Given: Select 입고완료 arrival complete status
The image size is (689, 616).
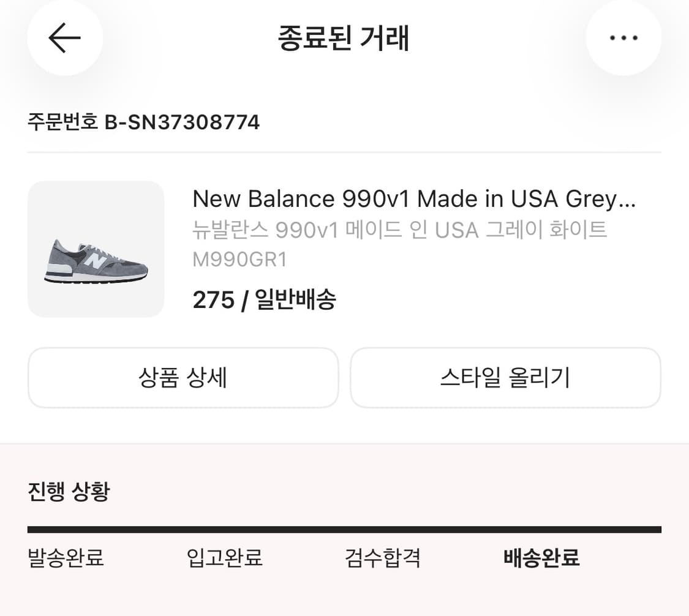Looking at the screenshot, I should [225, 558].
